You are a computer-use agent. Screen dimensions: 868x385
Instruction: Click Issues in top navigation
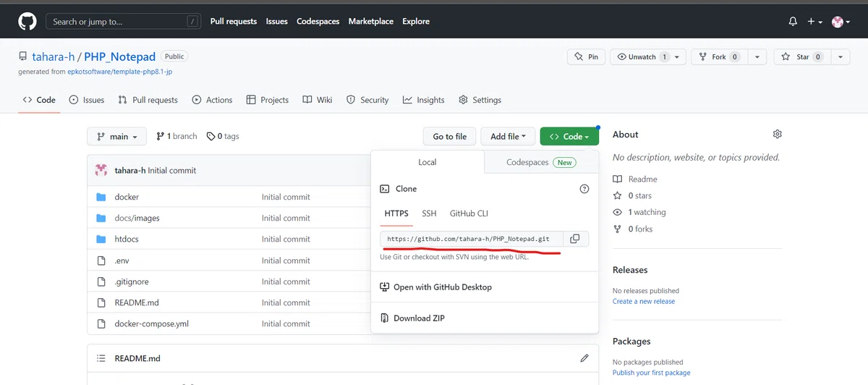coord(277,22)
